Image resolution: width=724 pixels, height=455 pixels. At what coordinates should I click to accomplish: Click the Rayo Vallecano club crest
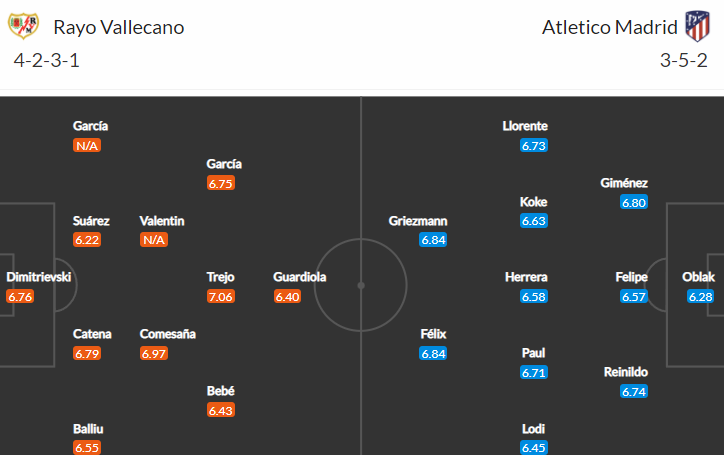click(24, 26)
